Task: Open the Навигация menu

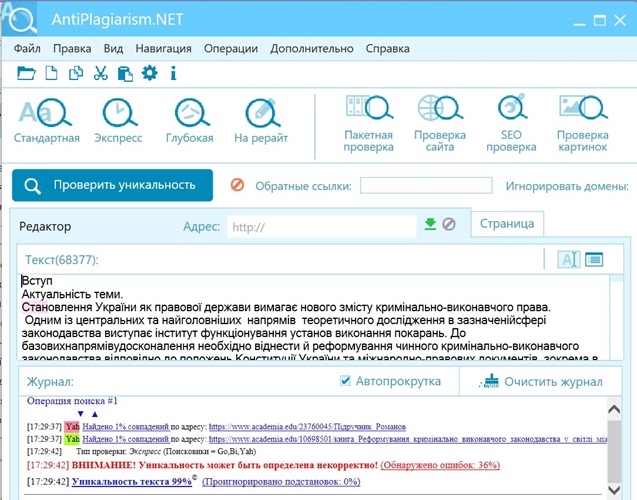Action: coord(163,49)
